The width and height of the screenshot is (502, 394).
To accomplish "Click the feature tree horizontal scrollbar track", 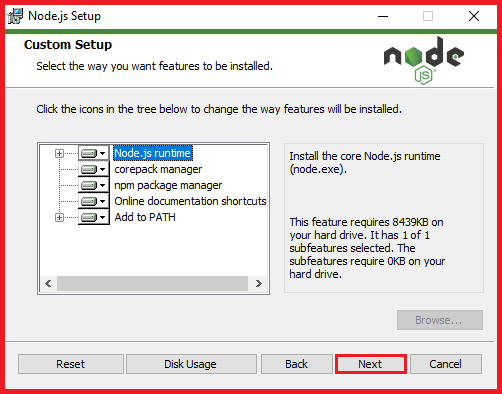I will (x=152, y=283).
